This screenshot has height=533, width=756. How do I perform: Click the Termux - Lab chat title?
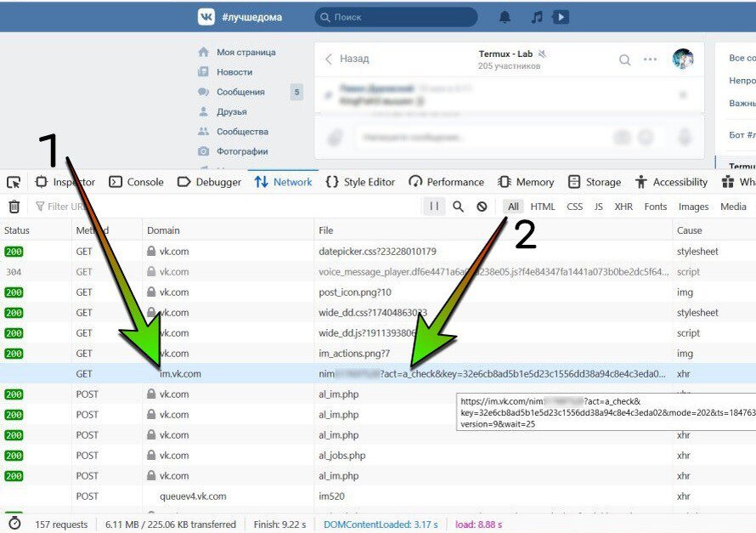coord(505,54)
